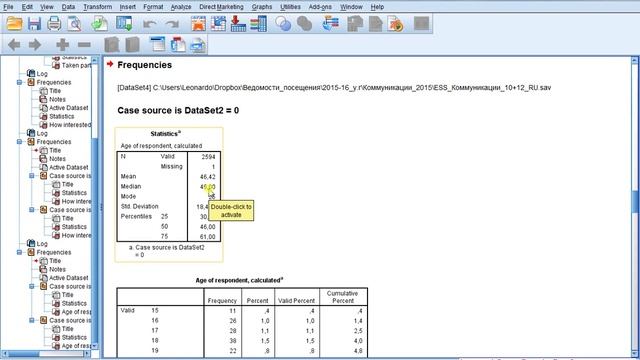Click 'Frequency' column header in age table
Image resolution: width=640 pixels, height=360 pixels.
[x=222, y=301]
